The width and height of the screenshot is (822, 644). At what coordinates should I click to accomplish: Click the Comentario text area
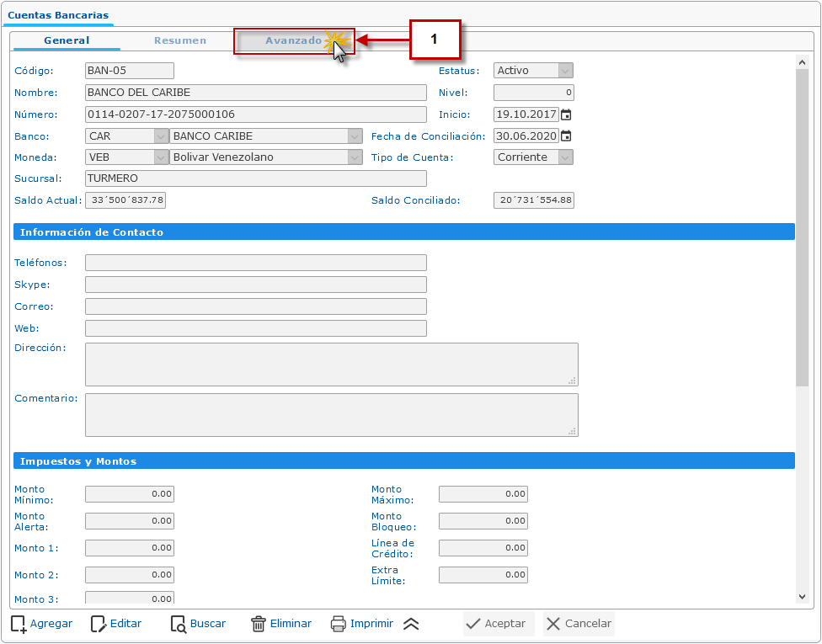331,415
